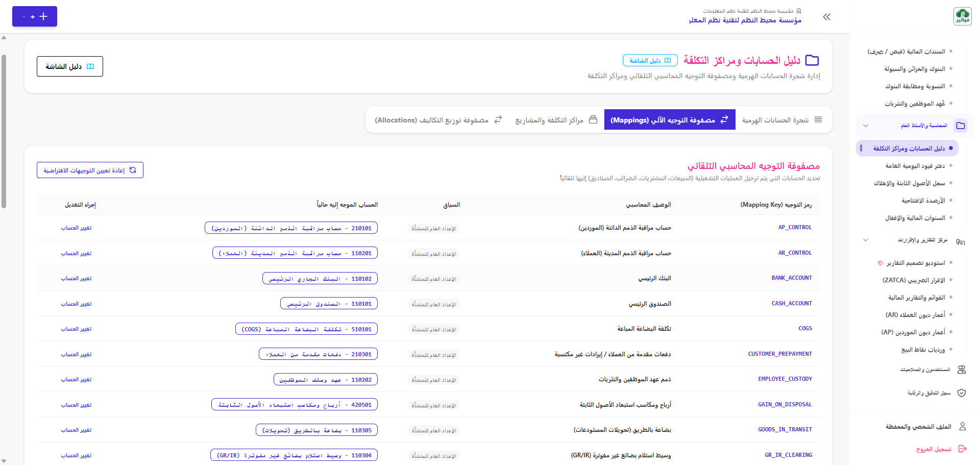The height and width of the screenshot is (465, 980).
Task: Click account chip 210101 in AP_CONTROL row
Action: tap(291, 228)
